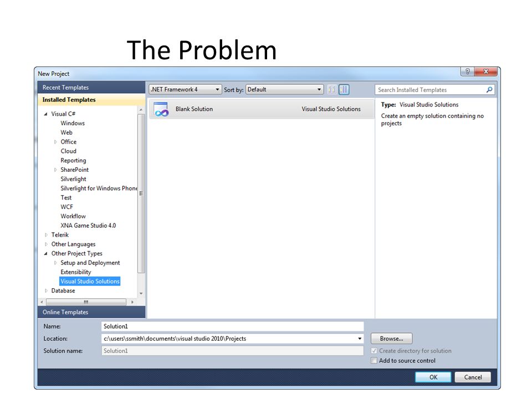Click the Solution name input field
This screenshot has height=399, width=532.
[x=232, y=351]
